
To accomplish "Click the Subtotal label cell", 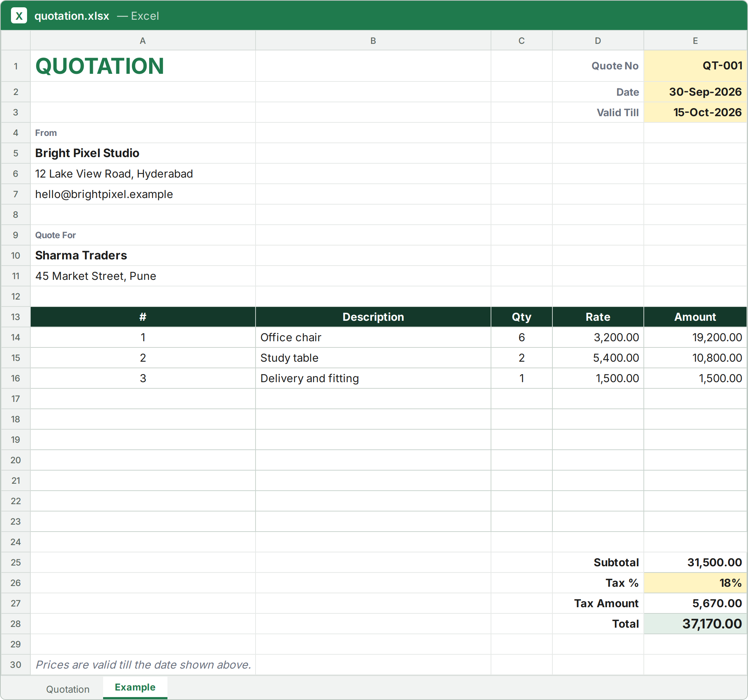I will 598,562.
